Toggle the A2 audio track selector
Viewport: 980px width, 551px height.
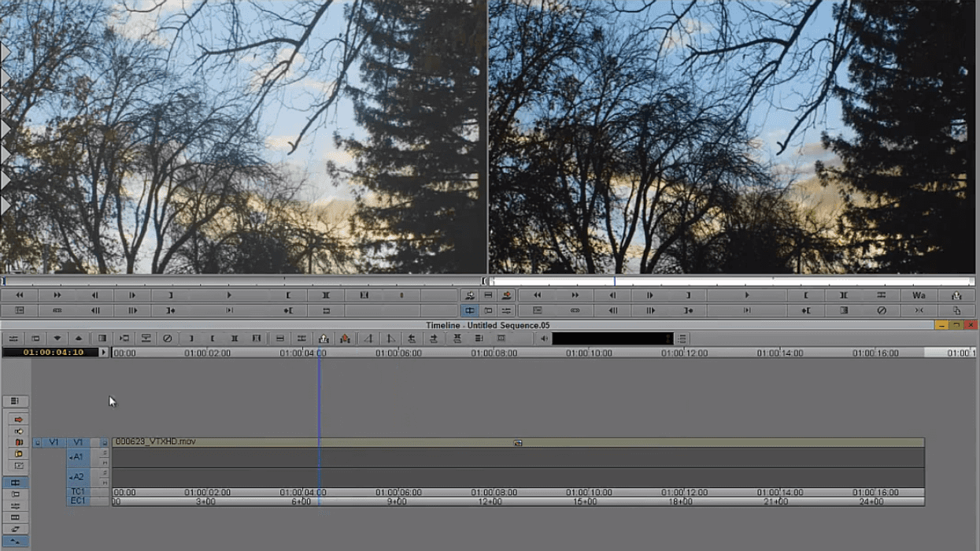tap(78, 477)
